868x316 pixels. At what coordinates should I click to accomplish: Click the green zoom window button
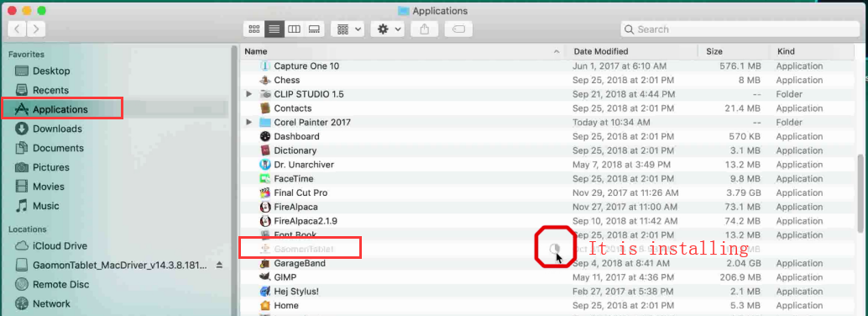[41, 11]
